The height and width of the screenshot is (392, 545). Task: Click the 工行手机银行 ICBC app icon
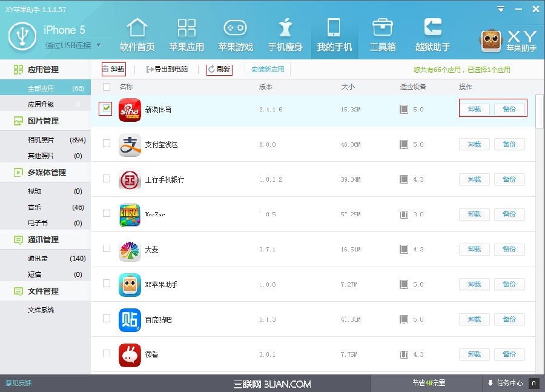coord(130,180)
